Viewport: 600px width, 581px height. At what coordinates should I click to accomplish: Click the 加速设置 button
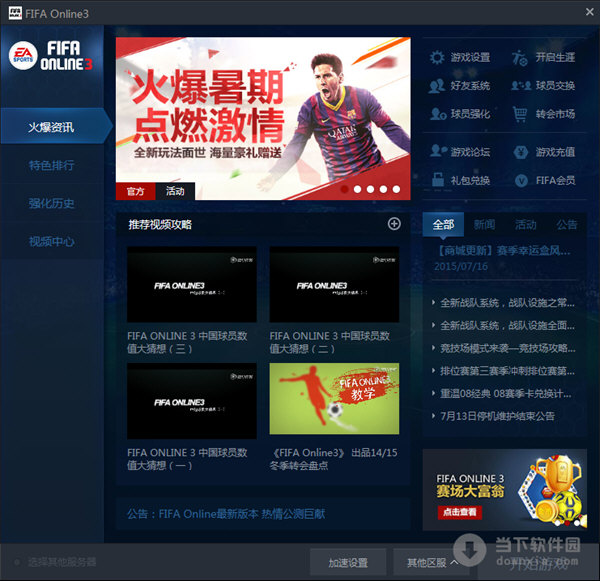point(348,563)
